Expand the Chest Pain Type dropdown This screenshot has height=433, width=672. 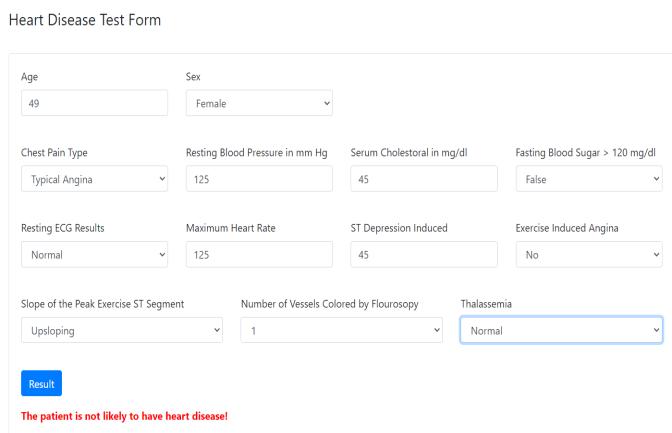tap(94, 179)
